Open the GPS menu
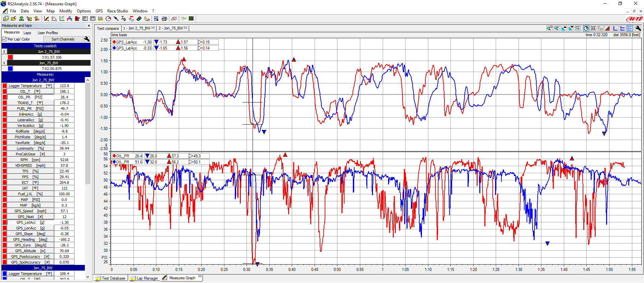The height and width of the screenshot is (283, 644). (99, 11)
